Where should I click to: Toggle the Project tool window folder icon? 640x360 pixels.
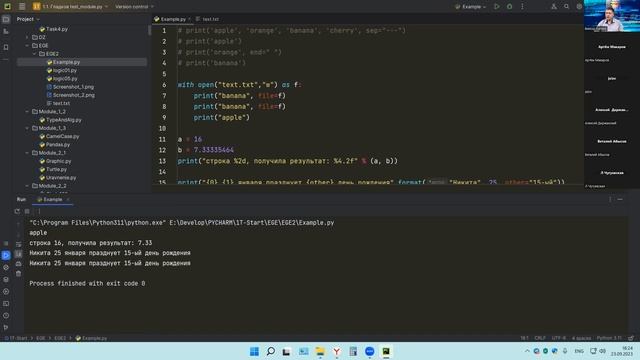pyautogui.click(x=6, y=19)
